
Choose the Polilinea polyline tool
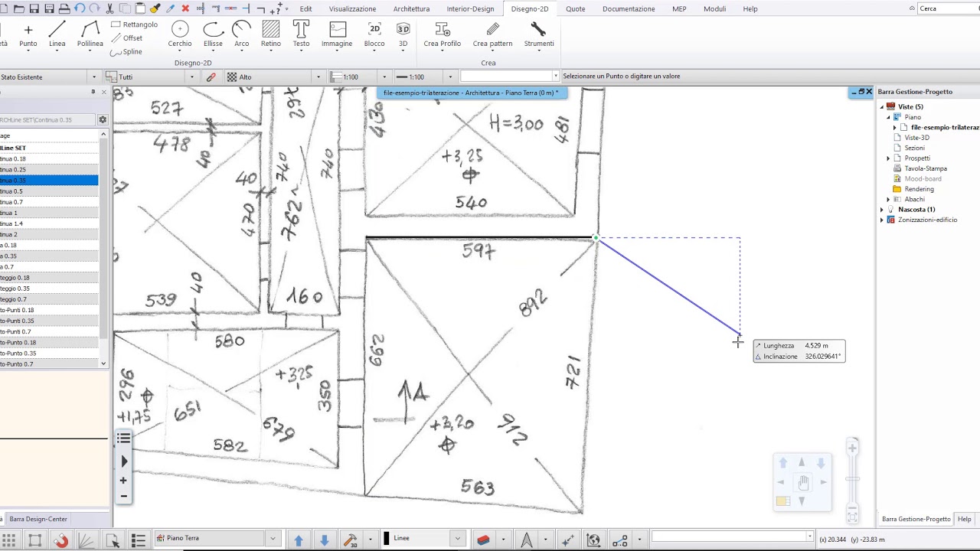(x=90, y=35)
